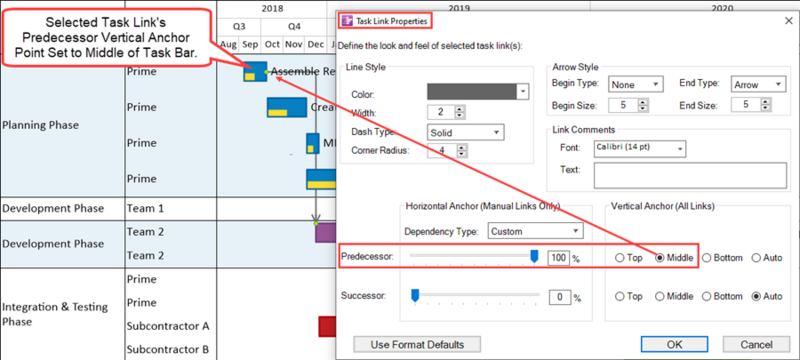Screen dimensions: 800x360
Task: Select Middle for Predecessor vertical anchor
Action: pos(659,258)
